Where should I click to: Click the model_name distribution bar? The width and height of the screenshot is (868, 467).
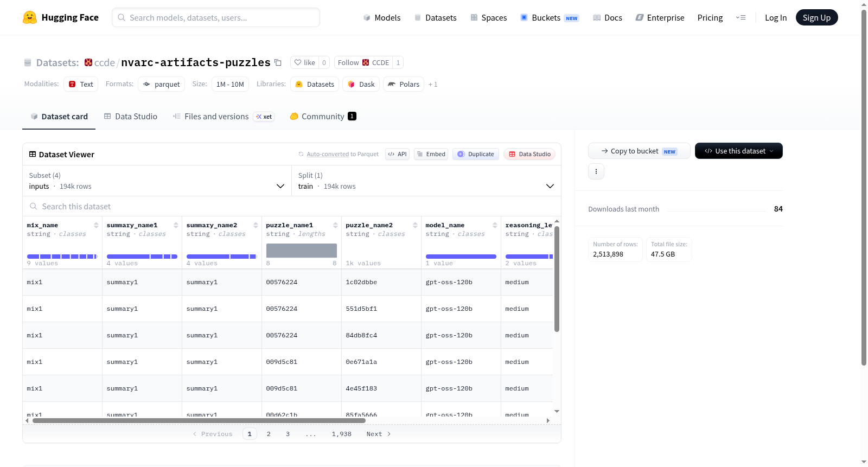tap(461, 257)
